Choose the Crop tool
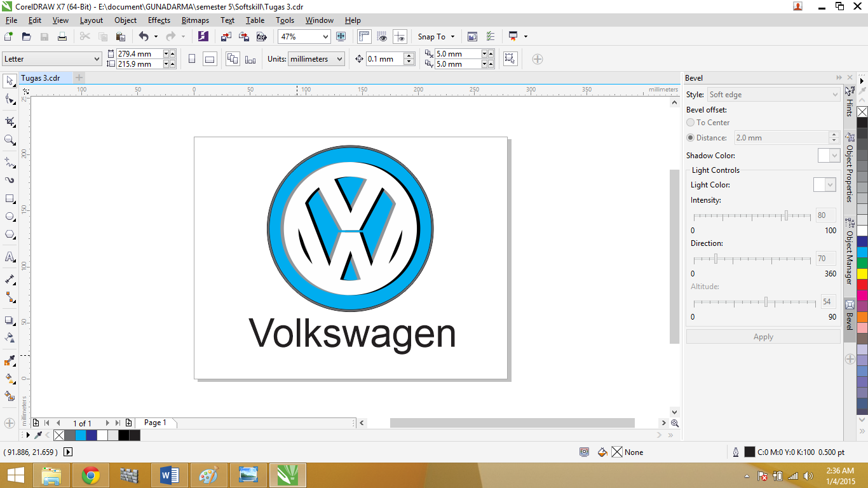 [x=10, y=121]
